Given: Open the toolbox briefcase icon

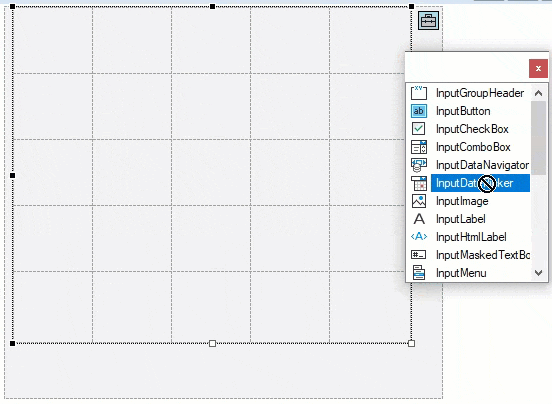Looking at the screenshot, I should 428,20.
